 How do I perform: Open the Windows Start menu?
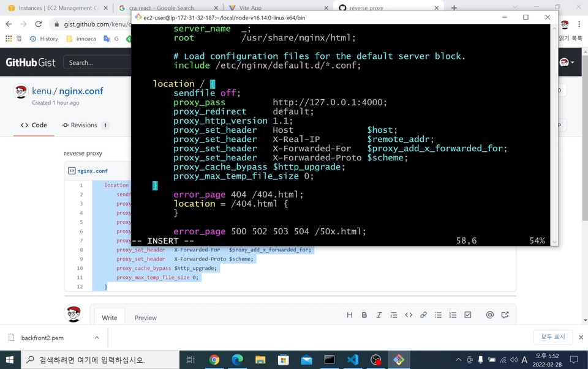10,360
